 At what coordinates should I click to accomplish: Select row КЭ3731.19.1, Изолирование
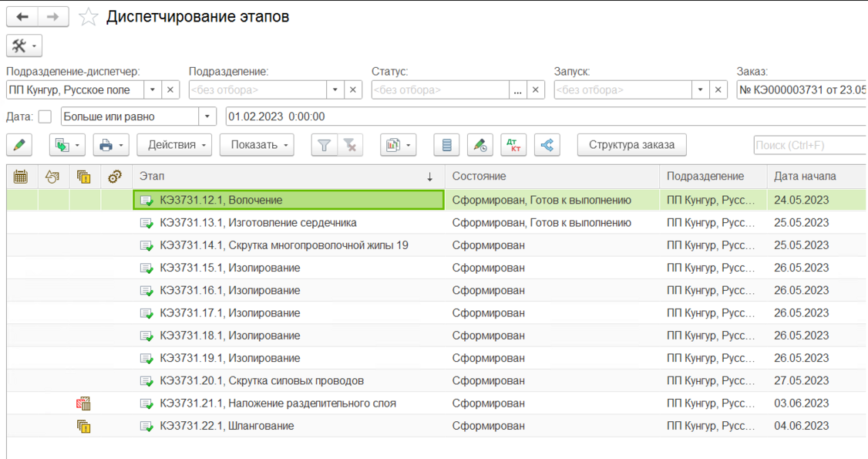436,358
